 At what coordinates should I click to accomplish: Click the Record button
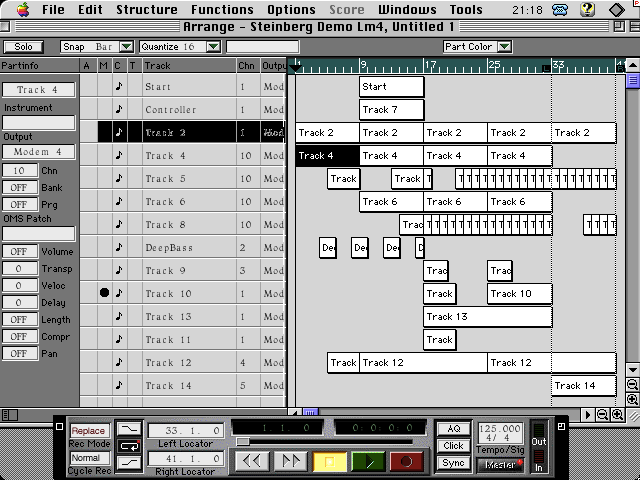(407, 461)
